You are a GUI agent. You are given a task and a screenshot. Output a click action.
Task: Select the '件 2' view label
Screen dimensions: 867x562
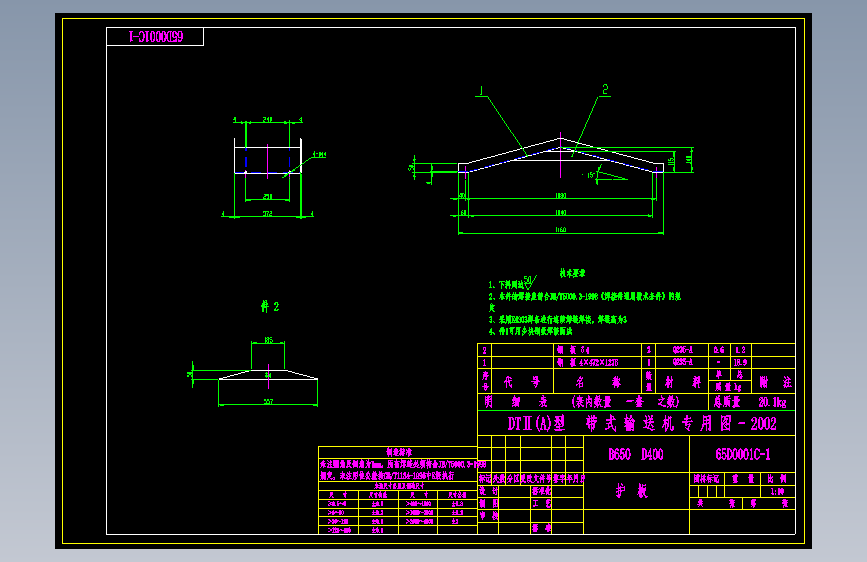coord(270,306)
